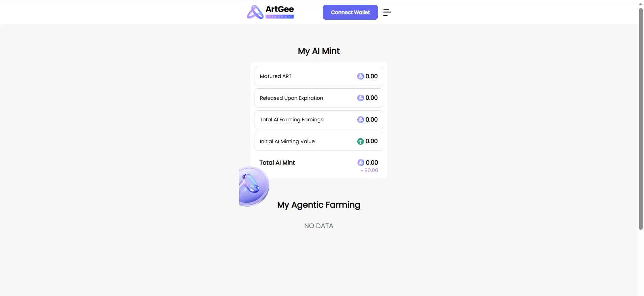Click the My Agentic Farming heading

pyautogui.click(x=319, y=205)
